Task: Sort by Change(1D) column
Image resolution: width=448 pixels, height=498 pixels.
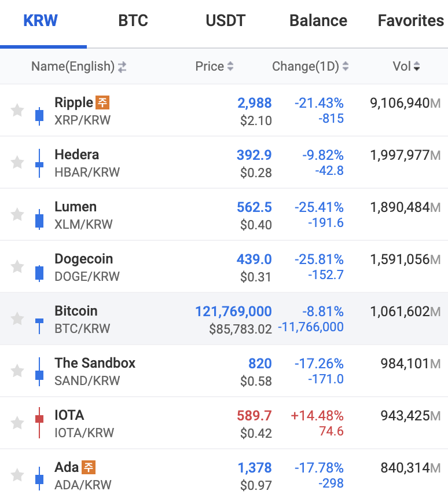Action: coord(310,67)
